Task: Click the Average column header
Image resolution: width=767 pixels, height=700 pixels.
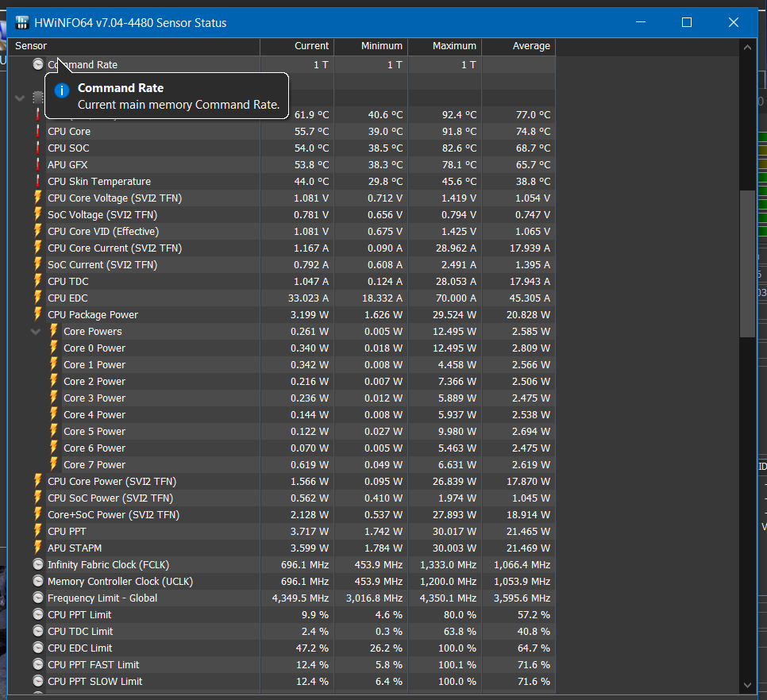Action: tap(518, 46)
